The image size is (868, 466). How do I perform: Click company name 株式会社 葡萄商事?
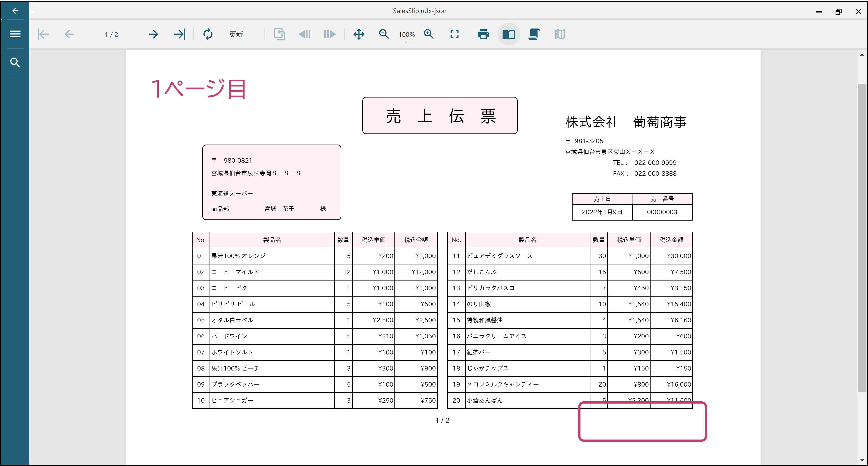(x=626, y=122)
